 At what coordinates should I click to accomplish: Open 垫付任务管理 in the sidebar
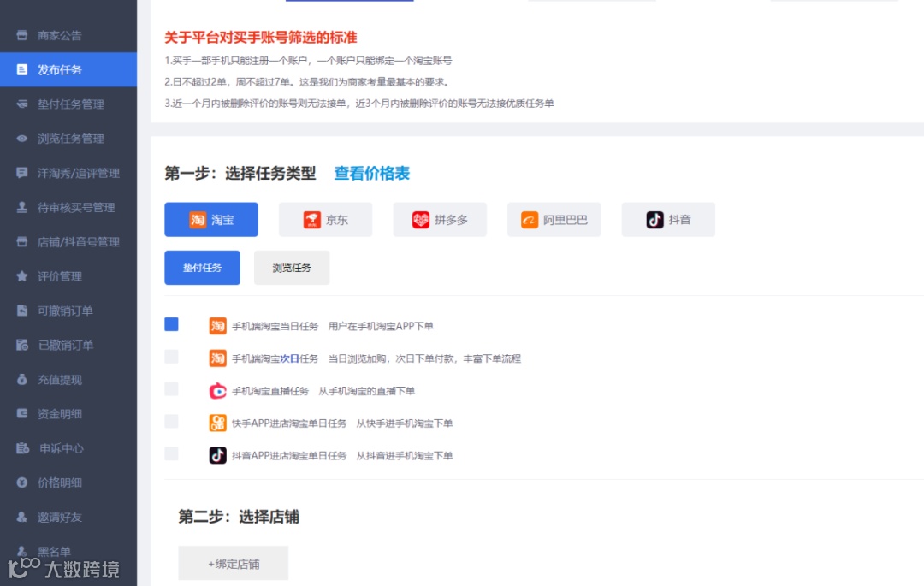point(68,104)
